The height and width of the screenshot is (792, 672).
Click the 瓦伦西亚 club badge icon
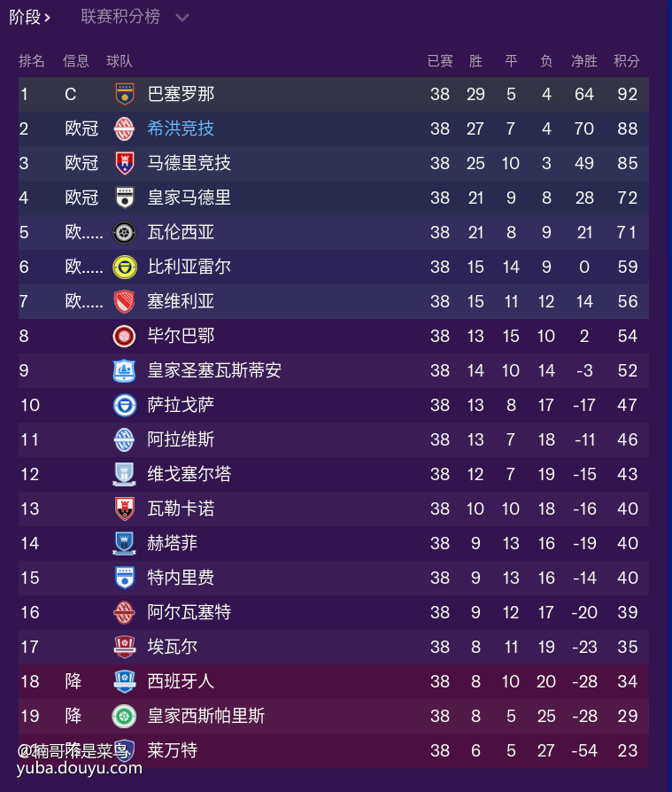tap(124, 232)
